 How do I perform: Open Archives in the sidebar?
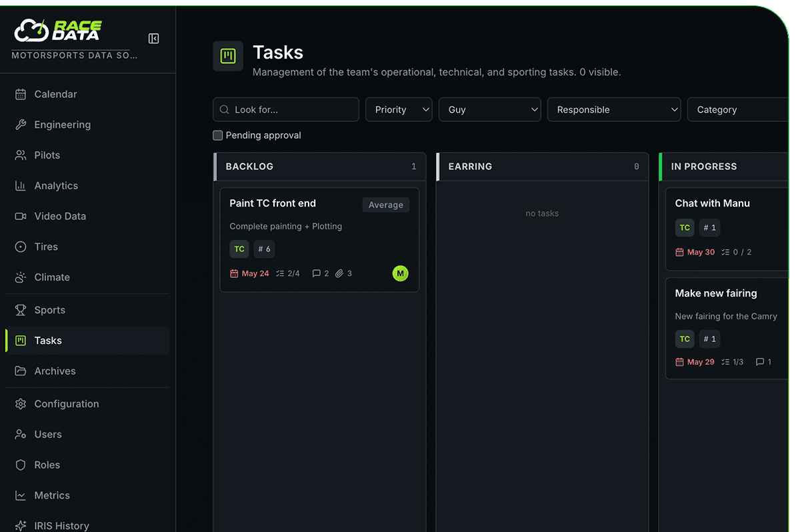click(x=87, y=371)
